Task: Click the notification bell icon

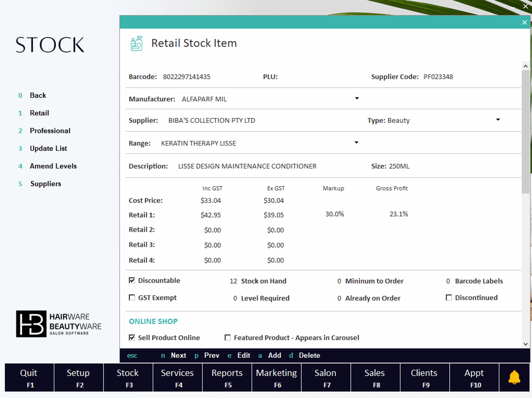Action: 514,377
